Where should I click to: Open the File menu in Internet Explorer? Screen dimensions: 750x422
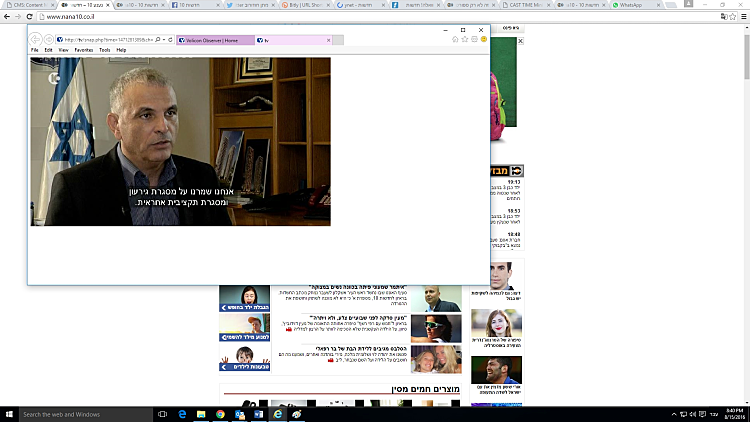(35, 49)
